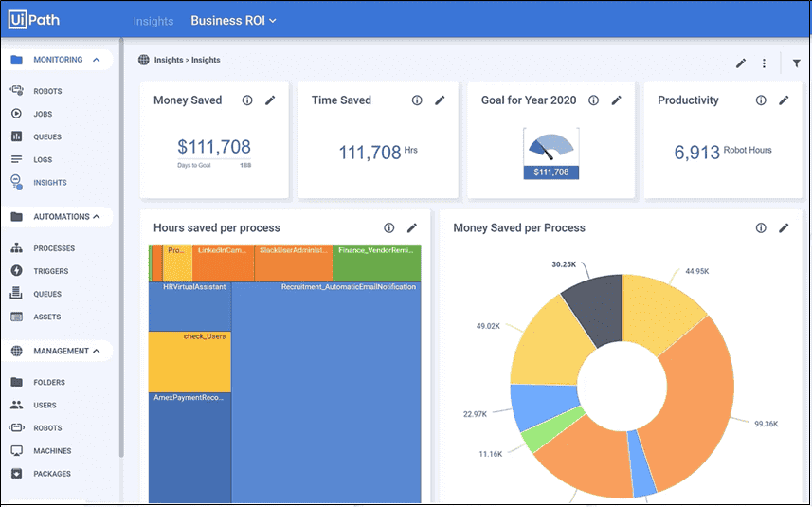
Task: Open Robots under Management
Action: coord(47,427)
